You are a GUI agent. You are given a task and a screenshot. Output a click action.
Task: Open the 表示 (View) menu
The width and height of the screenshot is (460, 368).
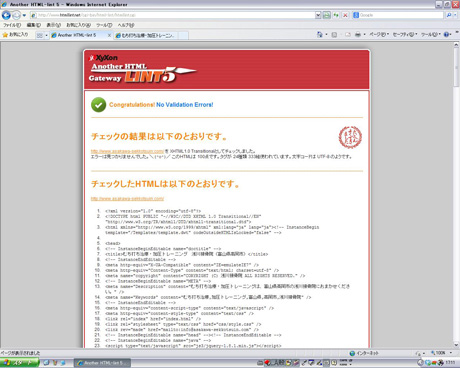(x=53, y=25)
